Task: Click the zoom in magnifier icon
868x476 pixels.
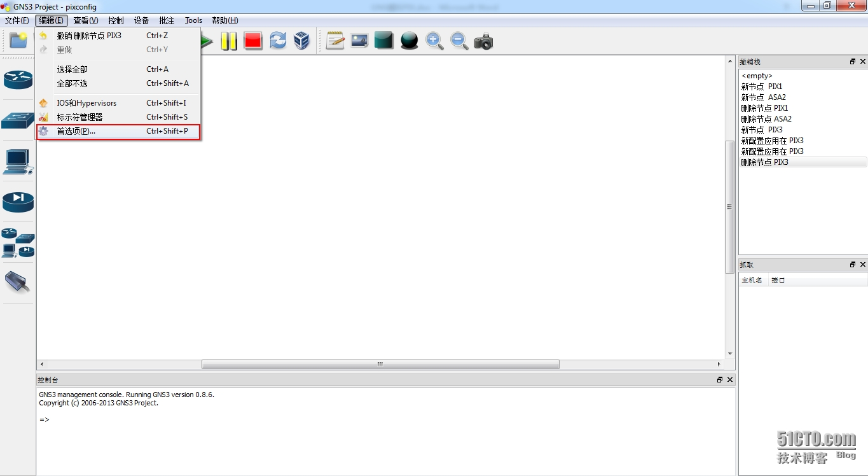Action: (x=434, y=41)
